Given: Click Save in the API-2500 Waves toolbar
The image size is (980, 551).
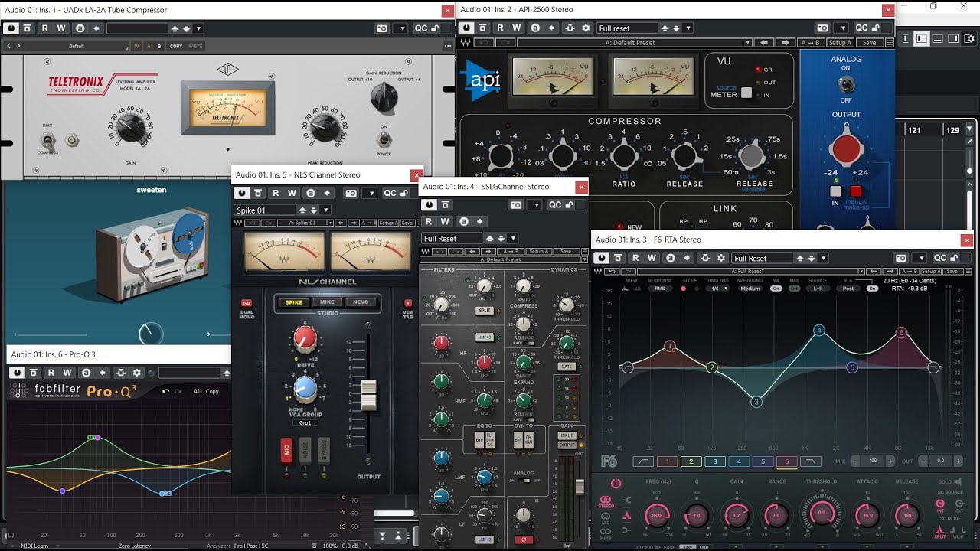Looking at the screenshot, I should (869, 43).
